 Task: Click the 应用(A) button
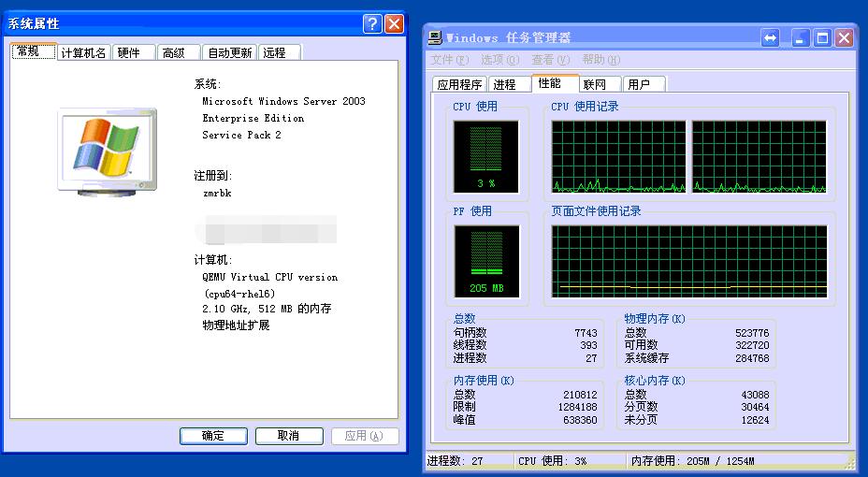click(x=365, y=436)
